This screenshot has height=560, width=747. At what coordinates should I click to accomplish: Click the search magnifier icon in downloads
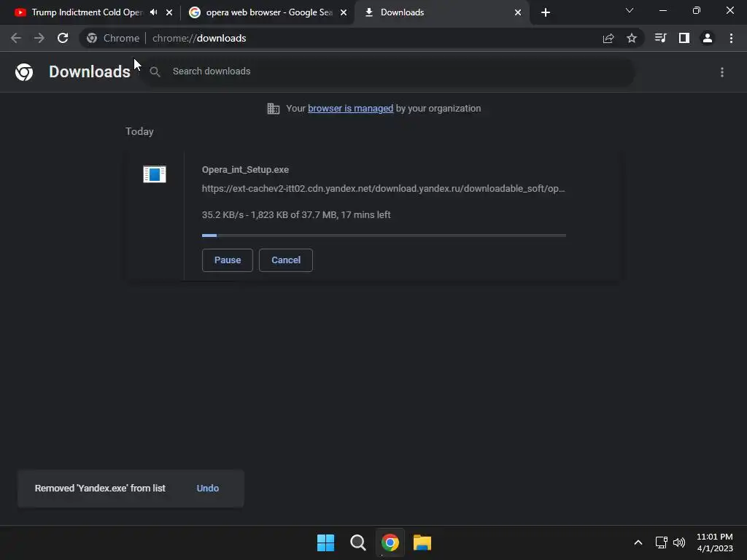point(155,72)
